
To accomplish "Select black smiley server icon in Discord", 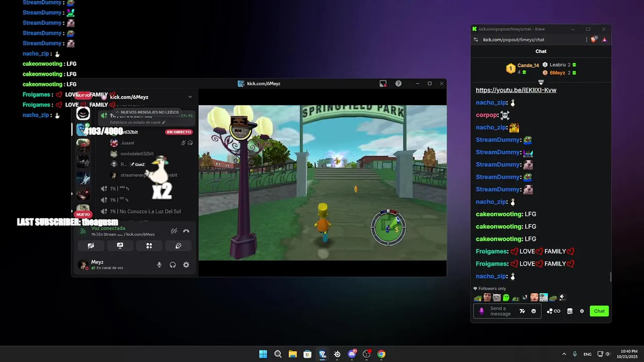I will click(x=83, y=114).
